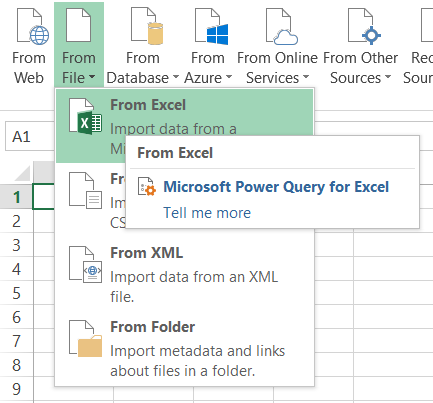The width and height of the screenshot is (433, 403).
Task: Select row header 7
Action: (x=17, y=341)
